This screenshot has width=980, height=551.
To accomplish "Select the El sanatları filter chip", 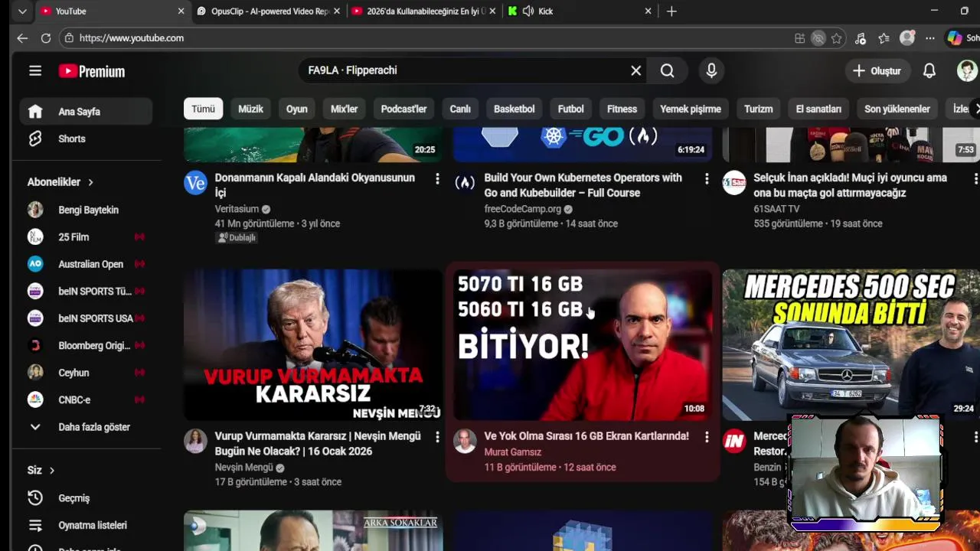I will tap(818, 109).
